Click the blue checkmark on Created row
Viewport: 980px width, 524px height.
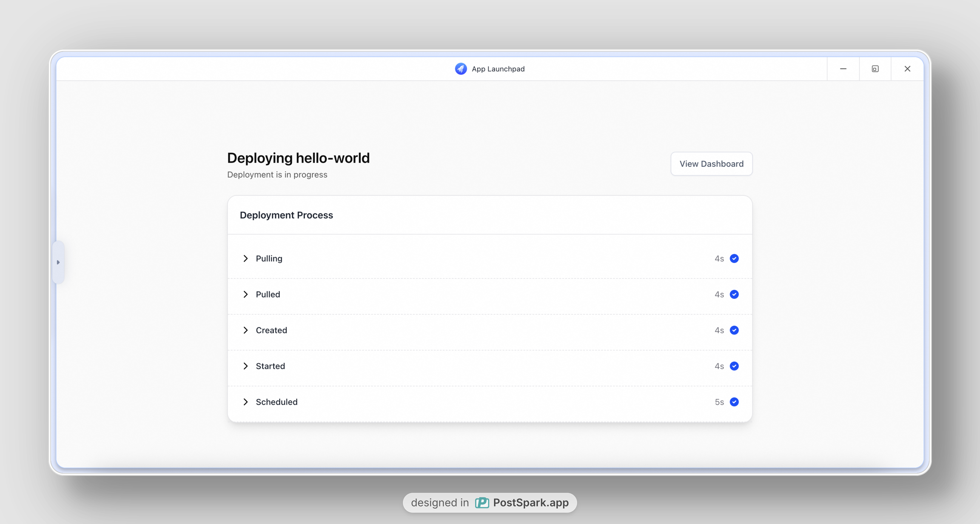tap(734, 330)
